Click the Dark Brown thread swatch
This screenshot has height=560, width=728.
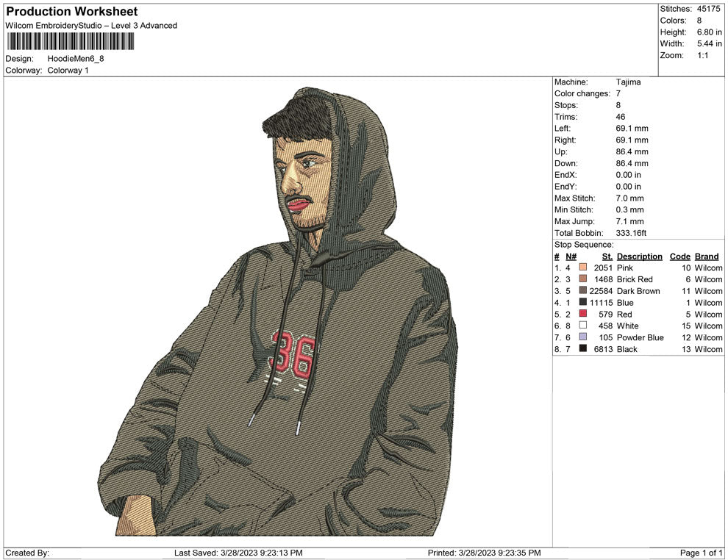[x=583, y=291]
